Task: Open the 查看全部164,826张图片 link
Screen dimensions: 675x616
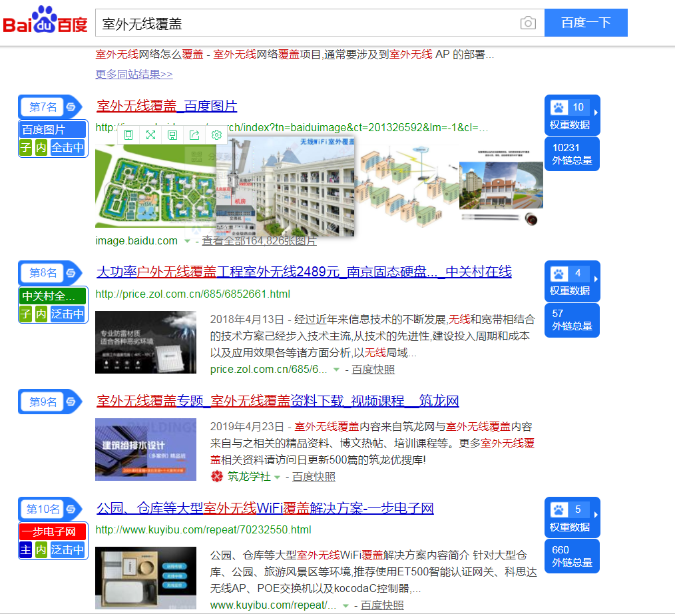Action: coord(259,241)
